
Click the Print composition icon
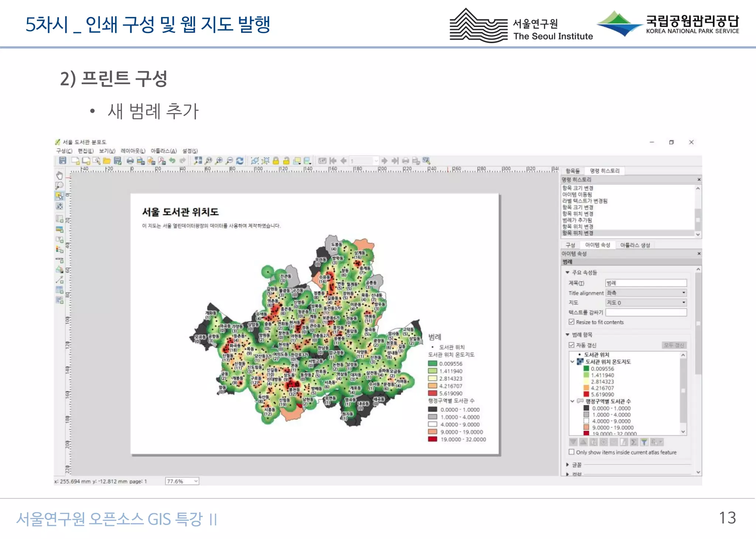(130, 161)
